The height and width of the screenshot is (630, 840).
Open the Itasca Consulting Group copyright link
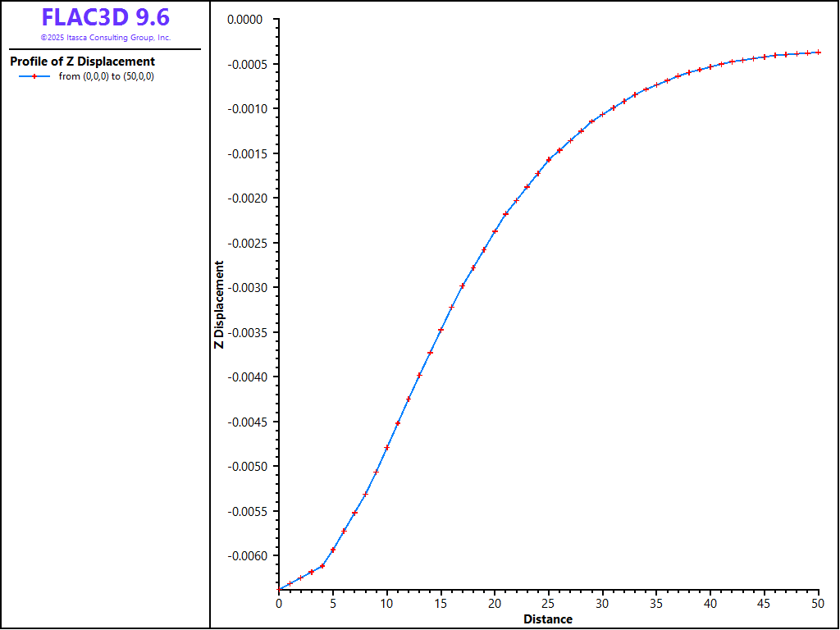pyautogui.click(x=105, y=38)
